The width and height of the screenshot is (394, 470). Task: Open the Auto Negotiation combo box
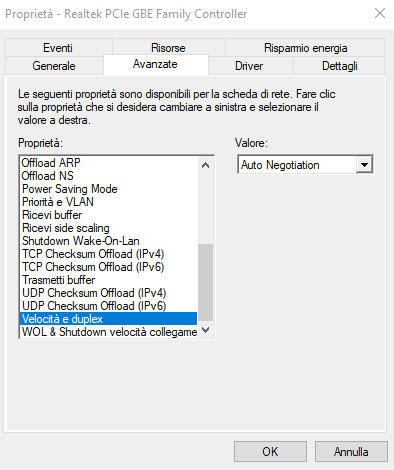click(305, 165)
